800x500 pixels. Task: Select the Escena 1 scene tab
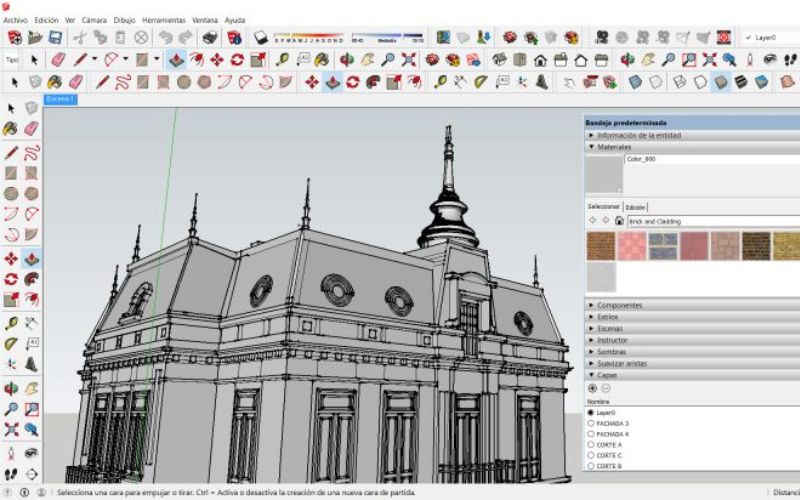(61, 99)
